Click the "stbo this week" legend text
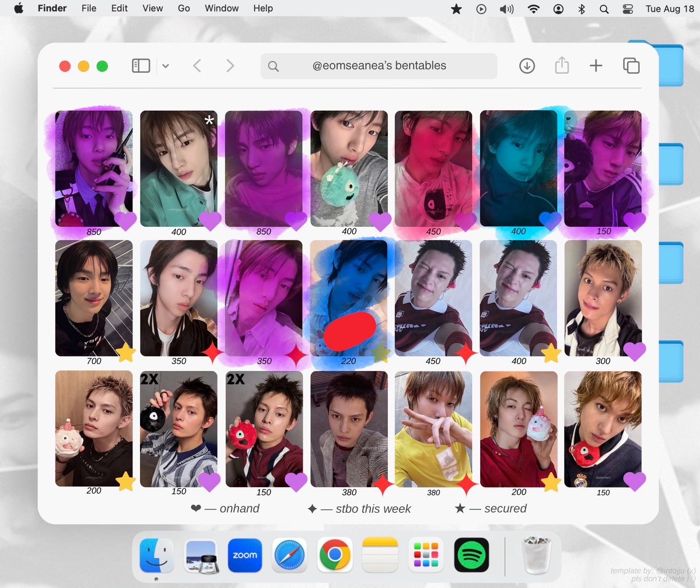This screenshot has width=700, height=588. [373, 509]
